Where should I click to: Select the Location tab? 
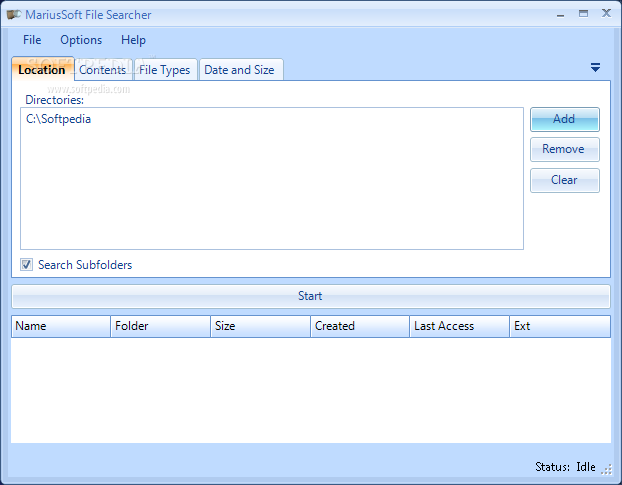click(x=42, y=69)
